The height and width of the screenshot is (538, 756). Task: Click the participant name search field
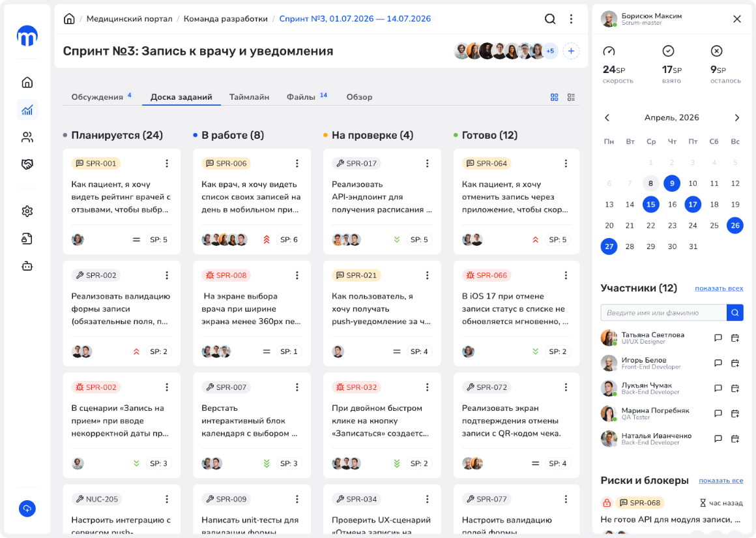pos(663,312)
